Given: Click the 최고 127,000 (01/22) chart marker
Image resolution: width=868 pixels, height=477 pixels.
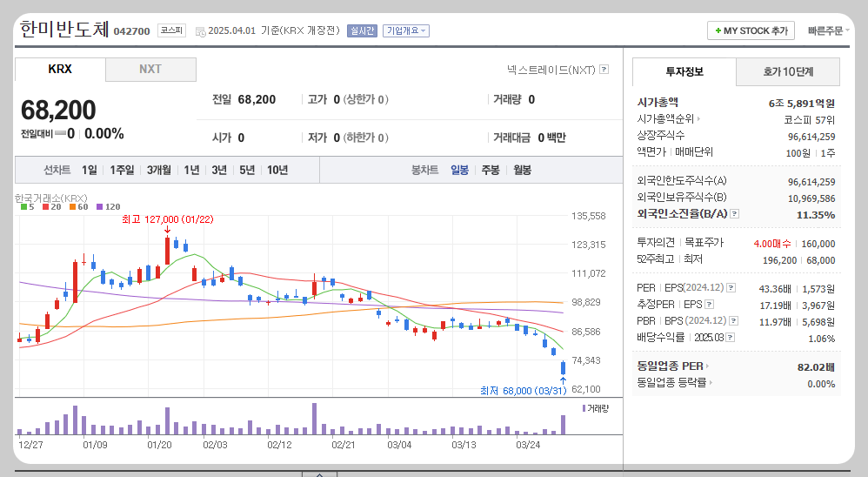Looking at the screenshot, I should tap(167, 219).
